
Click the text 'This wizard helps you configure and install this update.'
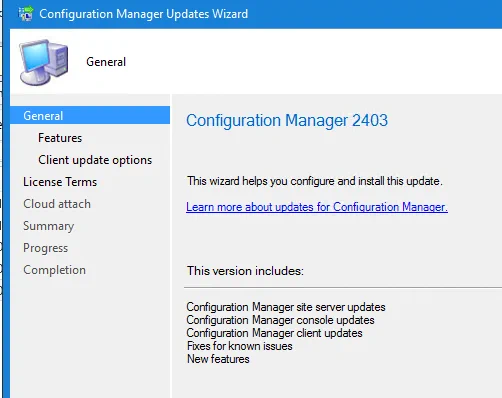click(x=315, y=181)
